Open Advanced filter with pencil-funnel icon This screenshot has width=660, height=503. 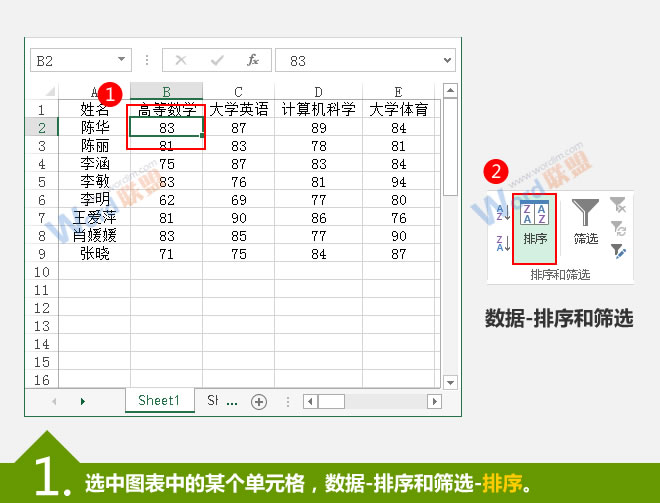617,249
